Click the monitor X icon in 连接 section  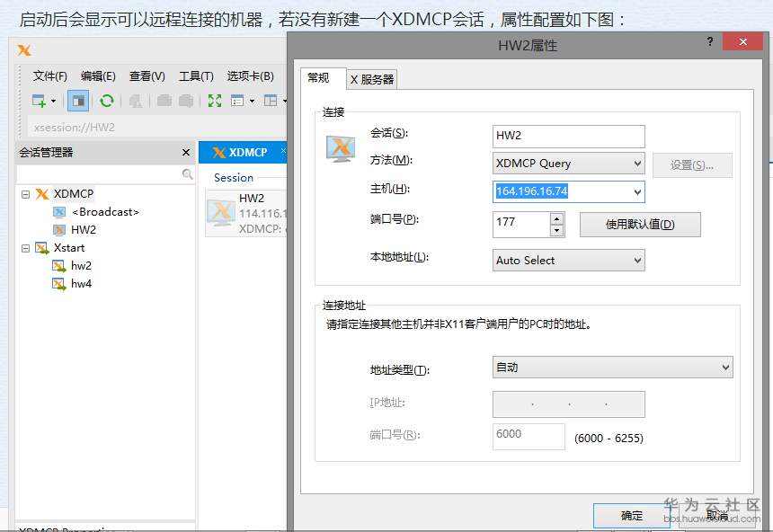click(340, 148)
